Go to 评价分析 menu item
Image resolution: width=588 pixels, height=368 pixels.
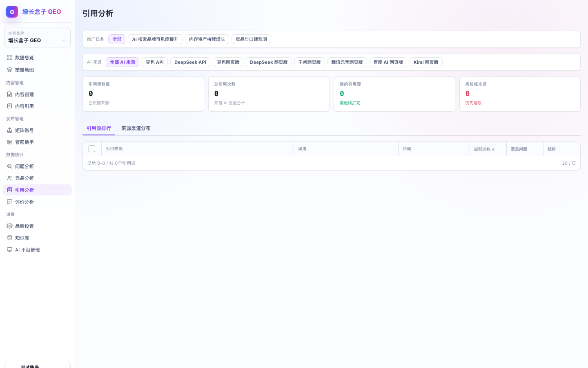point(37,202)
